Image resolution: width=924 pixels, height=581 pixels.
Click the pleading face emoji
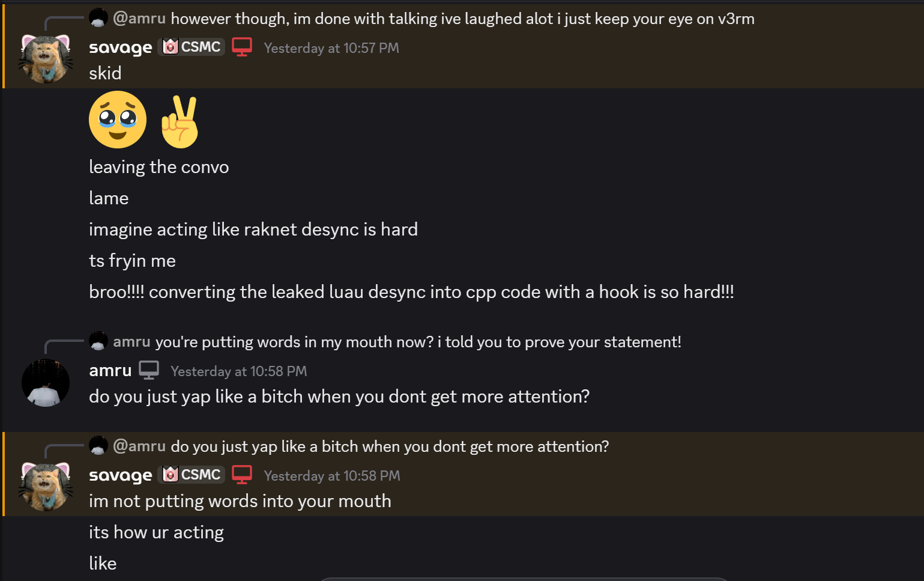(118, 120)
